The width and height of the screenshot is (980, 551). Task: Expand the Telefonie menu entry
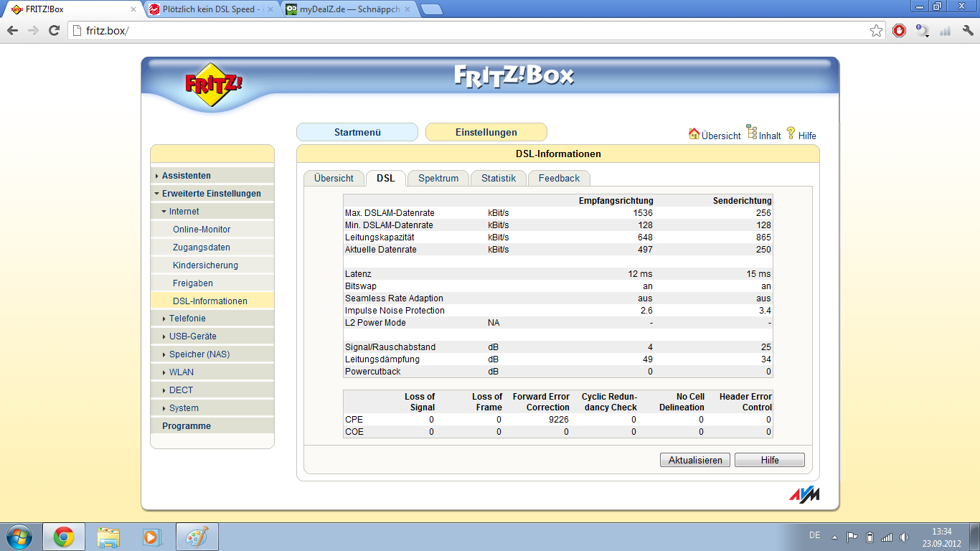[187, 319]
